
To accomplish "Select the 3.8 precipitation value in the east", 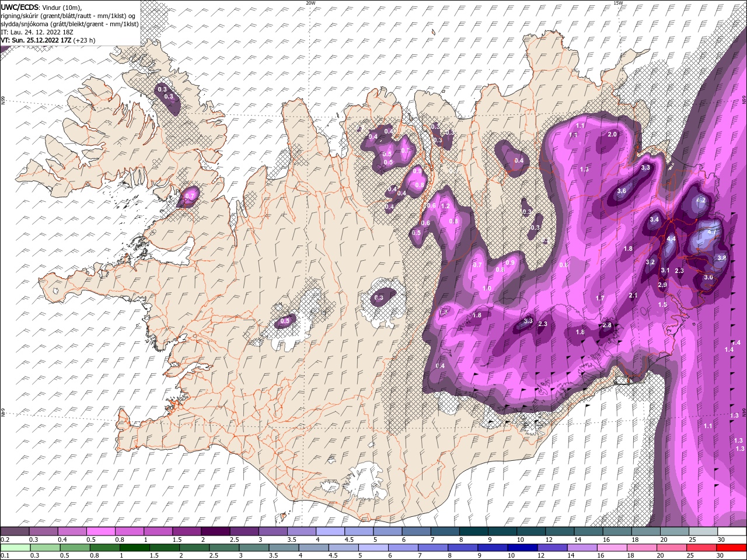I will [721, 258].
